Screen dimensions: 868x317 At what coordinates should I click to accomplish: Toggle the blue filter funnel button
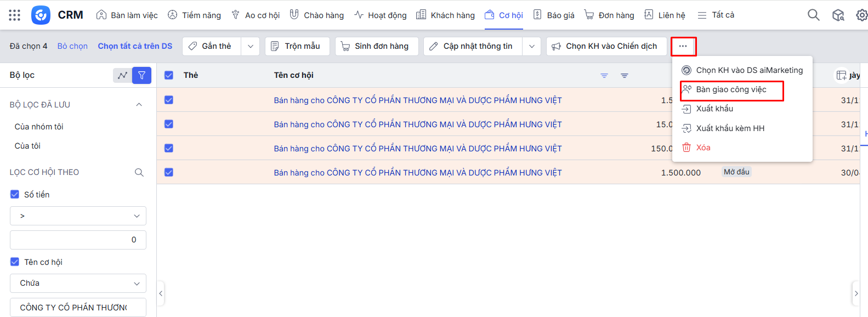pos(142,75)
